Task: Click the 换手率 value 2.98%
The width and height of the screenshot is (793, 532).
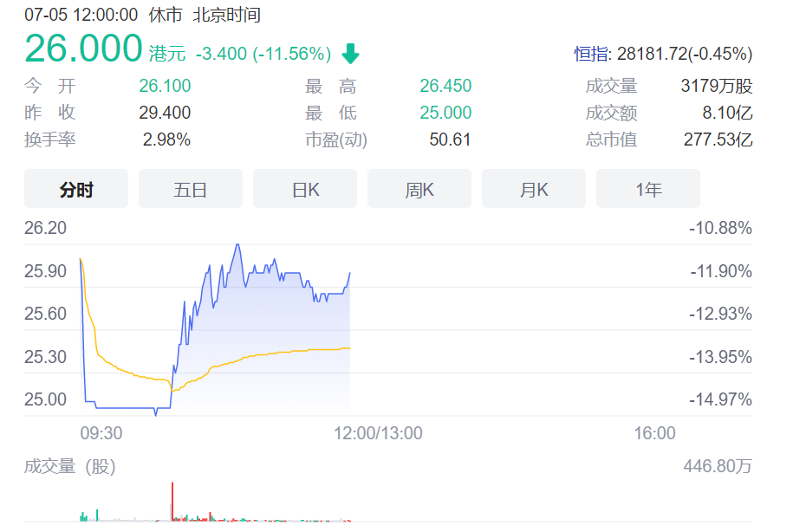Action: tap(166, 139)
